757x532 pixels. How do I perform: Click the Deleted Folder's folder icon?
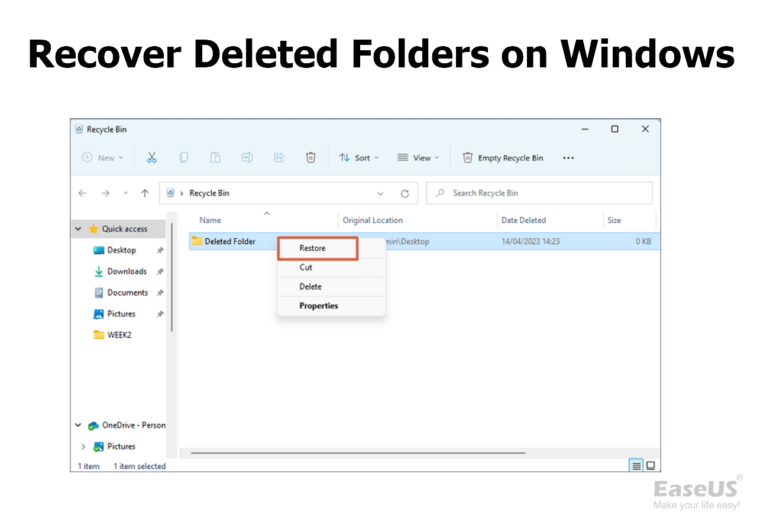click(x=197, y=241)
